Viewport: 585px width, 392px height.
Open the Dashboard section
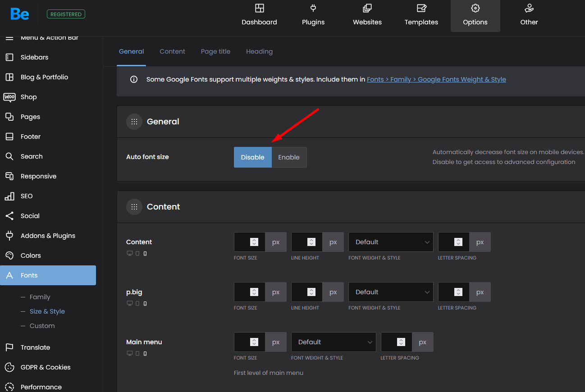[x=259, y=16]
